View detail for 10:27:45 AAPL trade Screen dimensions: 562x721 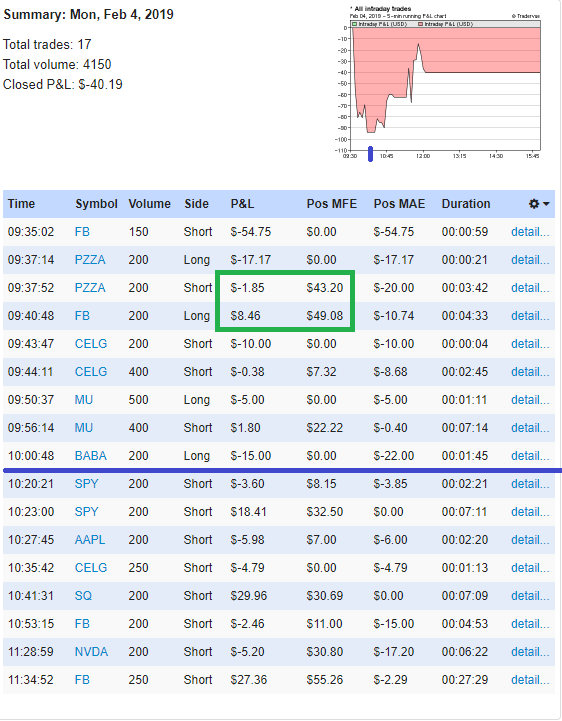pyautogui.click(x=530, y=540)
